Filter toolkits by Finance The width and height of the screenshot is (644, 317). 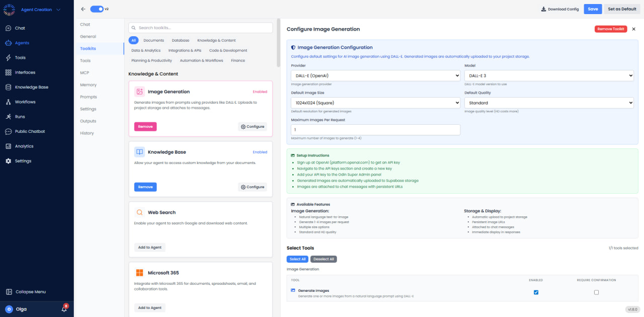coord(238,60)
